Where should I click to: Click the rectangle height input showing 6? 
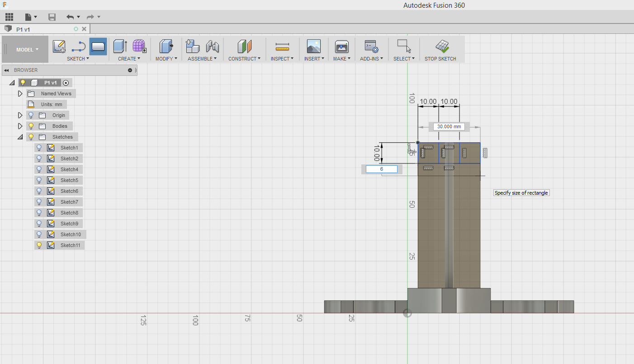(x=382, y=169)
